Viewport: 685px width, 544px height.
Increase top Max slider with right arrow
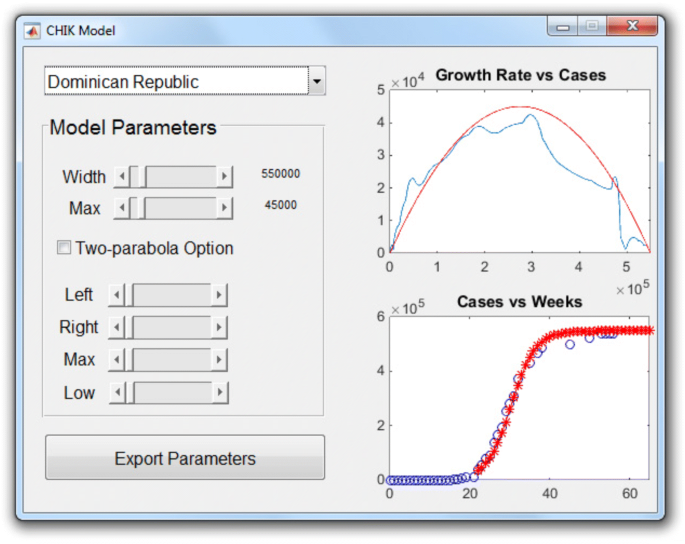pos(225,208)
